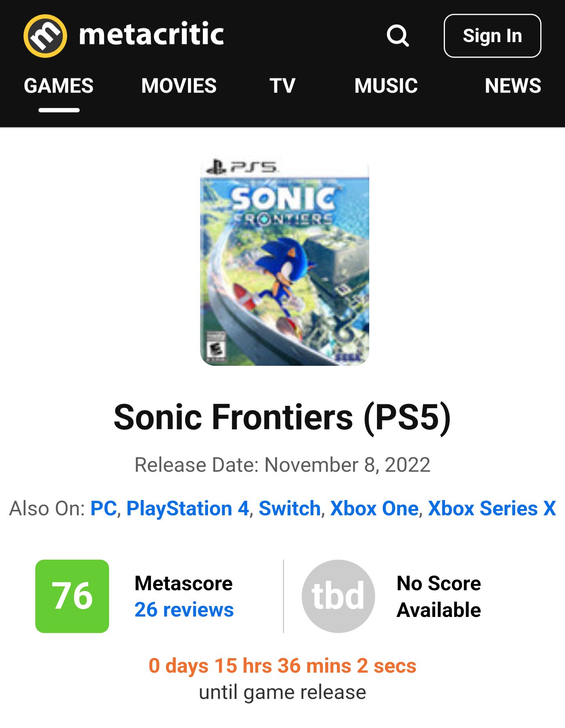Screen dimensions: 565x728
Task: Click the green 76 Metascore badge
Action: [x=72, y=596]
